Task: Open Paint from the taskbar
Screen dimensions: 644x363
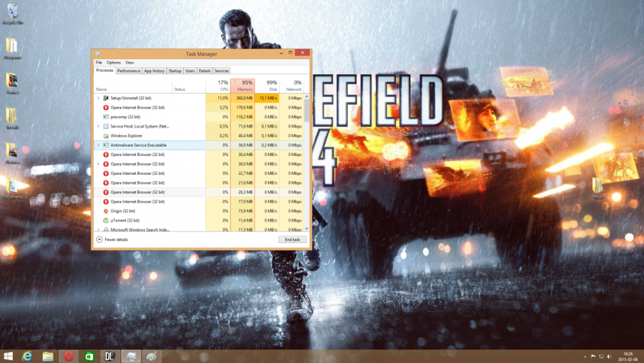Action: [x=151, y=356]
